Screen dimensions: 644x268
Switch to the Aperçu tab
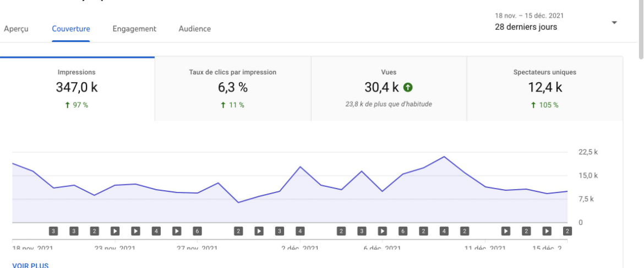(x=16, y=29)
